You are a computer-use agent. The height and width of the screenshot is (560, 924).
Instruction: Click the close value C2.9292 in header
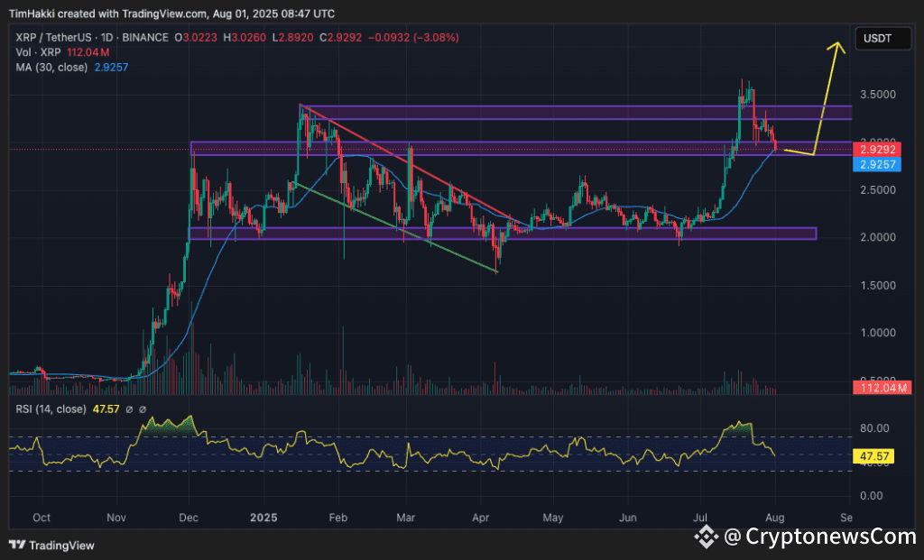(340, 38)
